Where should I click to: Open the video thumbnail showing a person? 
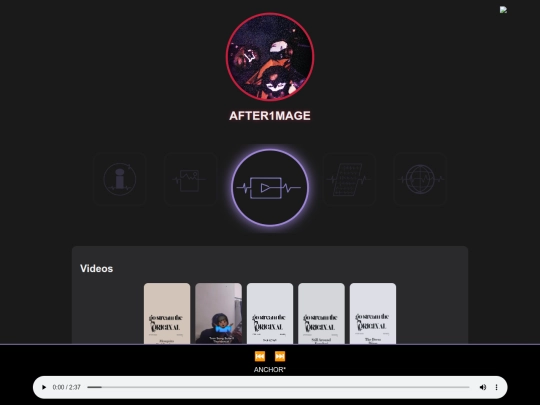click(218, 313)
